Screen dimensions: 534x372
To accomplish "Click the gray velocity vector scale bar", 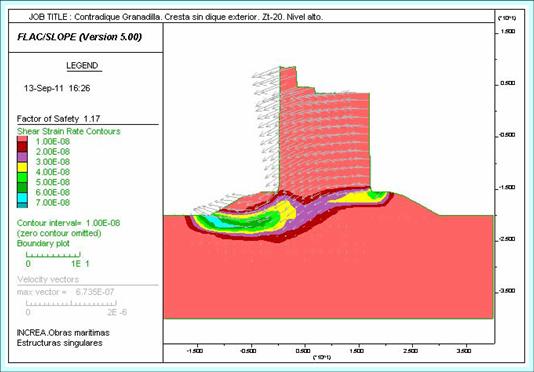I will point(71,303).
